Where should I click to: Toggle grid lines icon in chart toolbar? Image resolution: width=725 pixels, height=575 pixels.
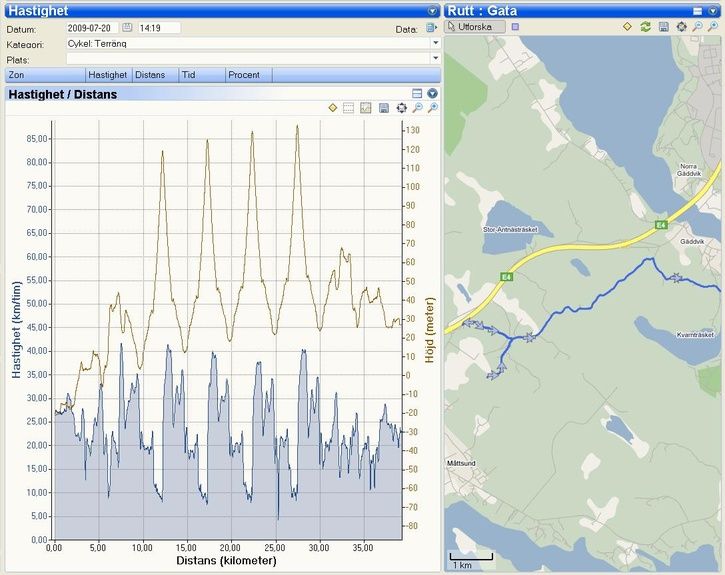click(x=349, y=108)
